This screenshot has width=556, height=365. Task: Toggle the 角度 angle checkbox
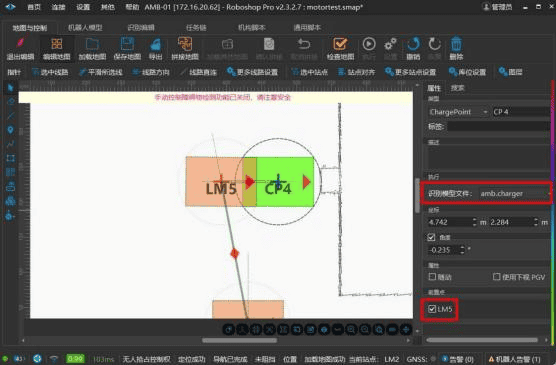[431, 237]
